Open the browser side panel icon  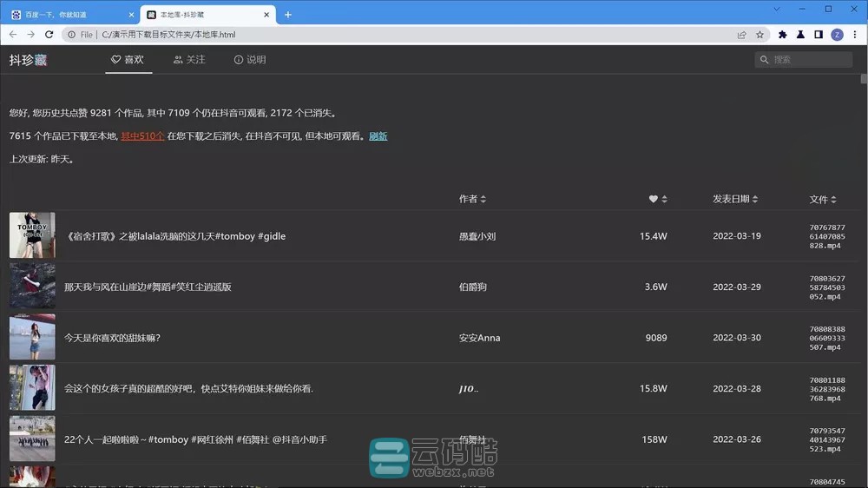tap(818, 35)
